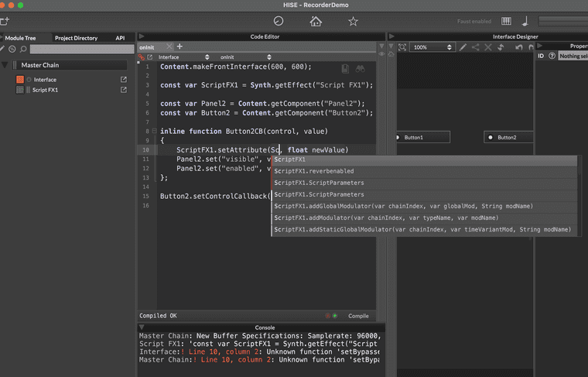The width and height of the screenshot is (588, 377).
Task: Enable the pencil edit tool in Interface Designer
Action: 463,47
